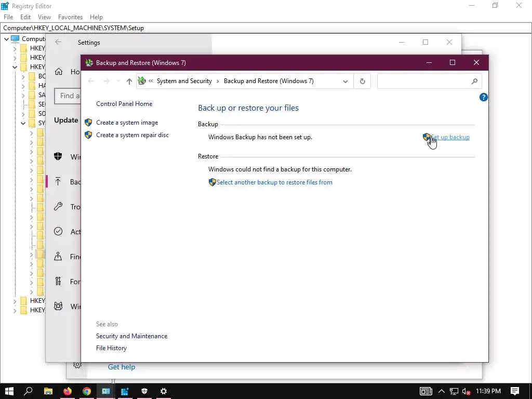Open the address bar history dropdown
532x399 pixels.
(345, 82)
